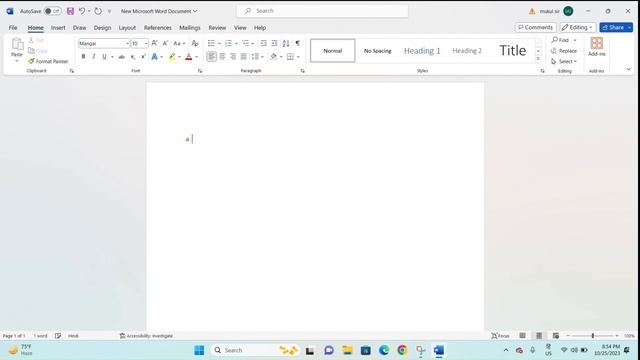Save the document with the floppy icon
The width and height of the screenshot is (640, 360).
pyautogui.click(x=71, y=11)
